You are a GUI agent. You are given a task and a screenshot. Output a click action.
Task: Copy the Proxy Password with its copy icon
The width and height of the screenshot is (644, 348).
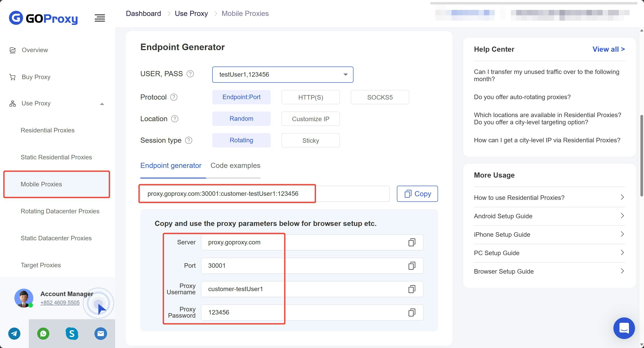[x=411, y=312]
